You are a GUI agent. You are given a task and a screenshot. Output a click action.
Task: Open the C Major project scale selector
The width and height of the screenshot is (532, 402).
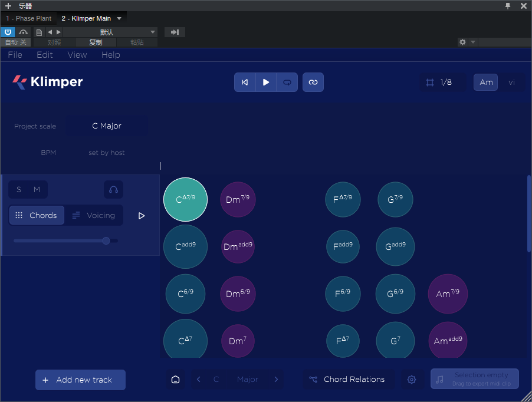pos(107,126)
